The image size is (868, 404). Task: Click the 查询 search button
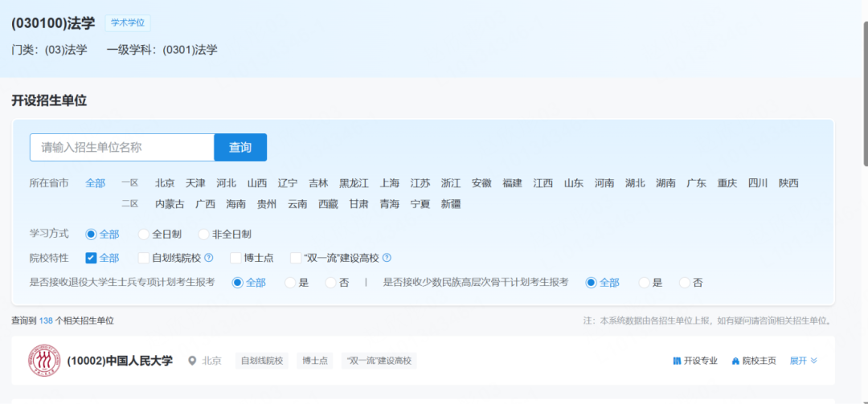(x=240, y=148)
